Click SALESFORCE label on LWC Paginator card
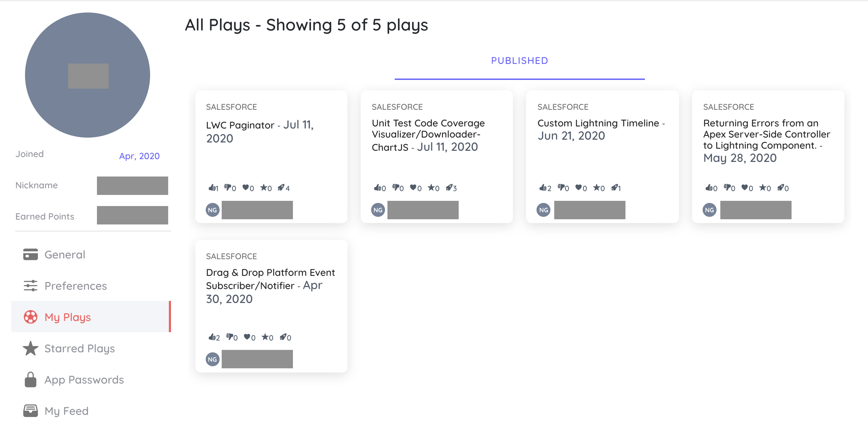Image resolution: width=868 pixels, height=426 pixels. pos(231,107)
